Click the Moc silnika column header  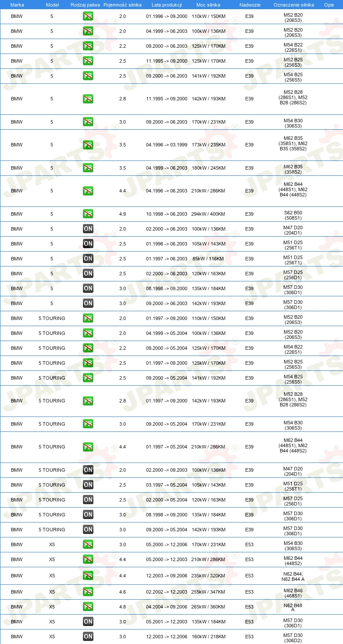(208, 5)
